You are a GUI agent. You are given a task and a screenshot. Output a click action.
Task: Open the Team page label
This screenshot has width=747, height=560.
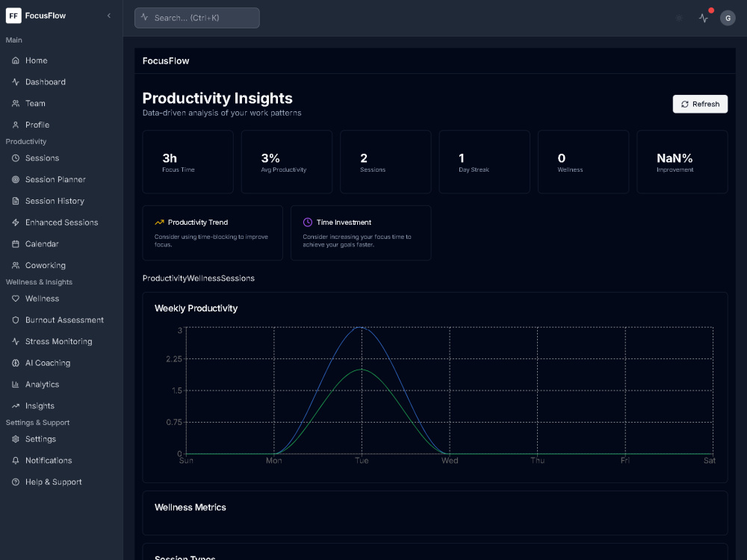tap(35, 103)
